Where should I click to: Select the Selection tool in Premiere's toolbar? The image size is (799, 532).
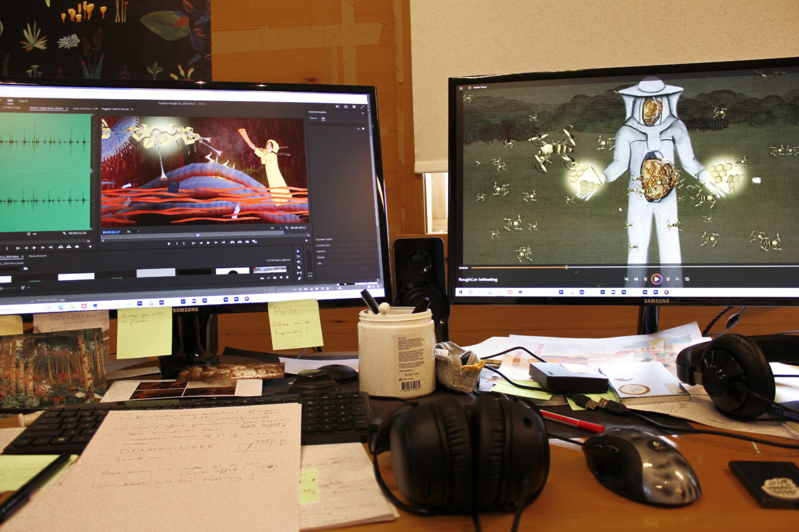[298, 251]
